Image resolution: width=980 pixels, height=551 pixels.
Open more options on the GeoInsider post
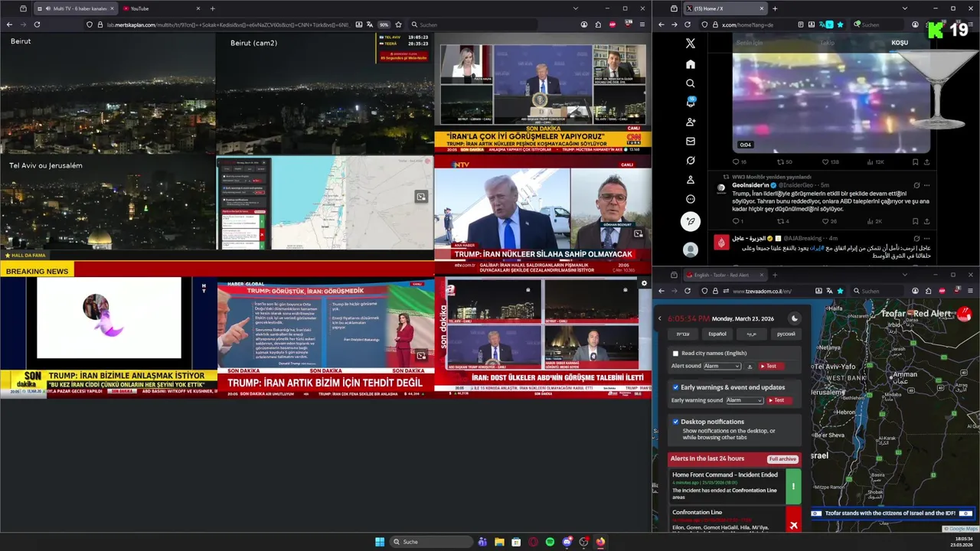[926, 185]
